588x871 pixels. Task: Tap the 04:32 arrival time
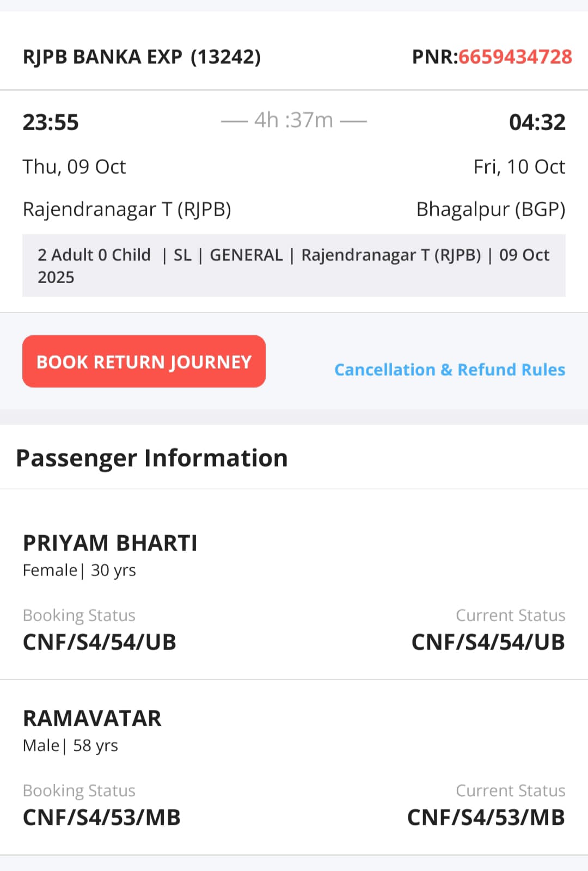pos(537,122)
